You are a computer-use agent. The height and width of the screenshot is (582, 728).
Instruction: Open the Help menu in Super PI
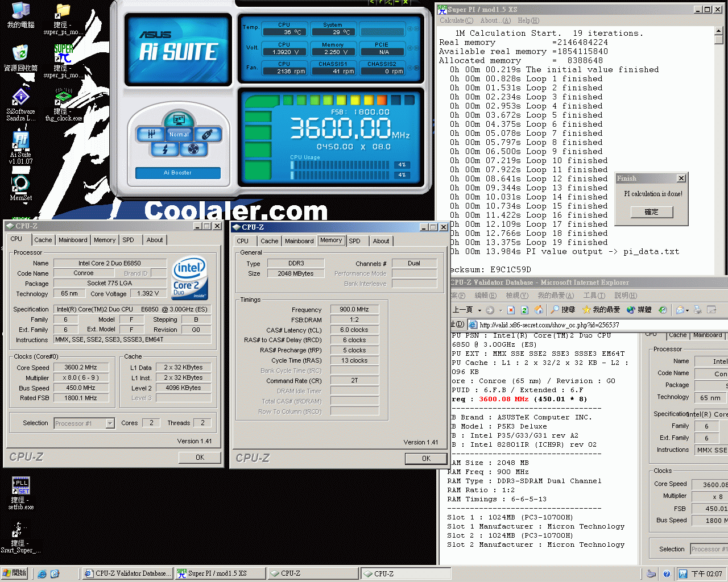(528, 20)
